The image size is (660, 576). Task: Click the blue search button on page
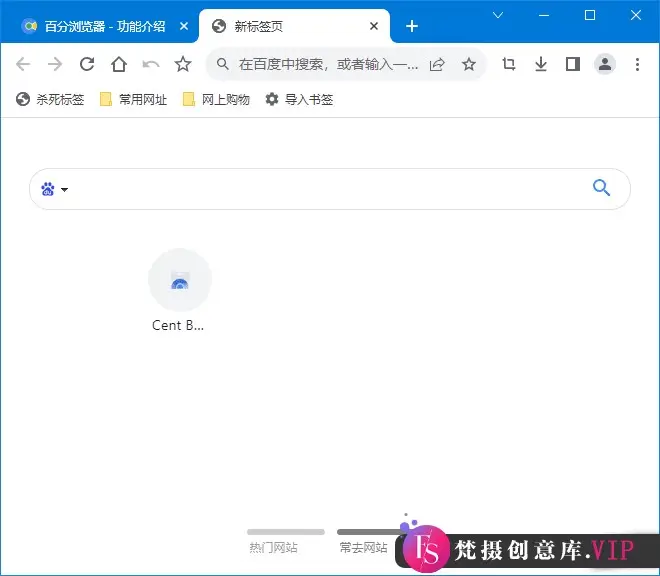[601, 188]
